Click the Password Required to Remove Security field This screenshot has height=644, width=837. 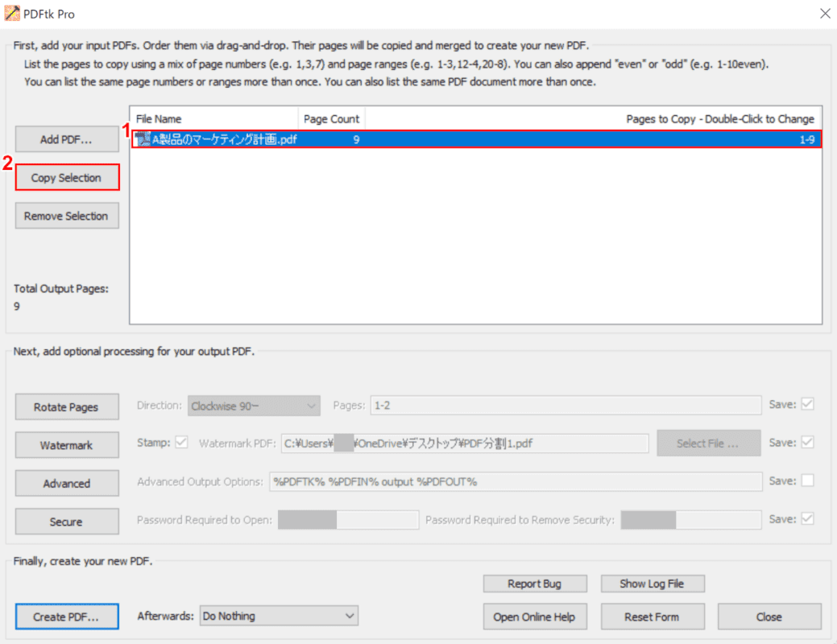(x=690, y=520)
